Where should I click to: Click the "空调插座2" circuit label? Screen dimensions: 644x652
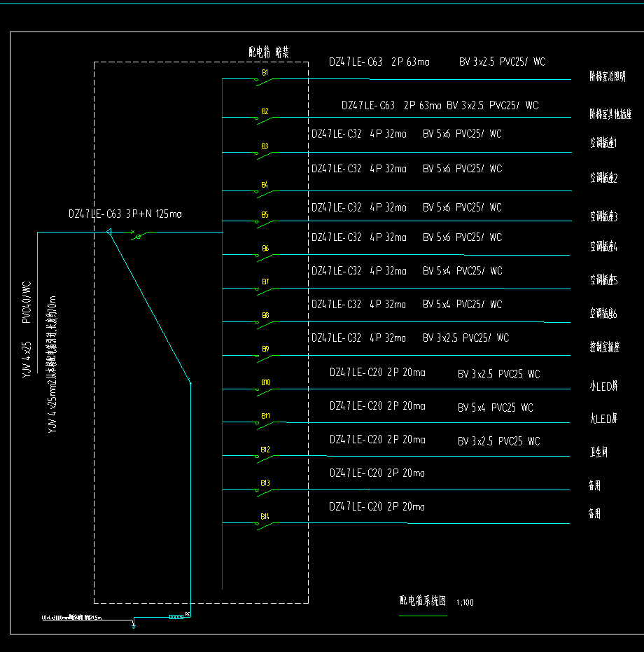coord(603,178)
